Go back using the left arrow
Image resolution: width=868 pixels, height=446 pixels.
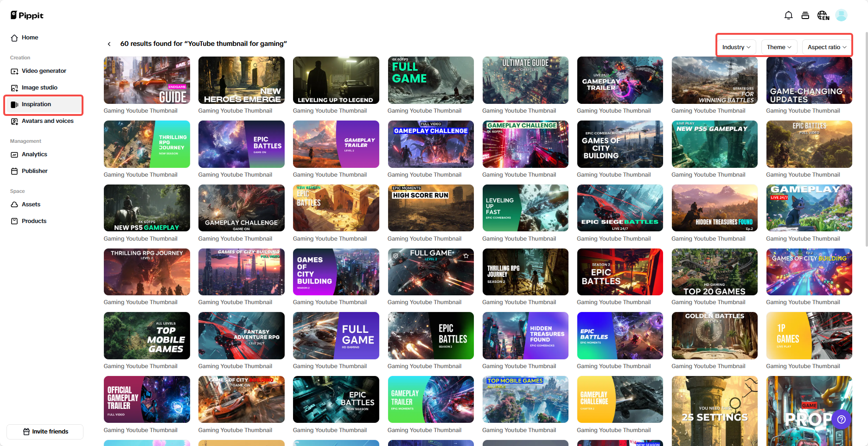click(x=109, y=44)
